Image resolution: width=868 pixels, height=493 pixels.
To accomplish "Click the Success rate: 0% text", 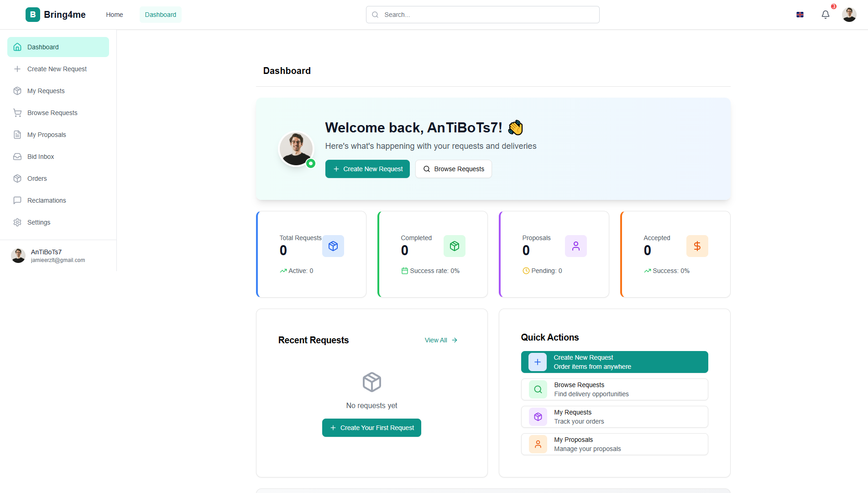I will click(434, 271).
